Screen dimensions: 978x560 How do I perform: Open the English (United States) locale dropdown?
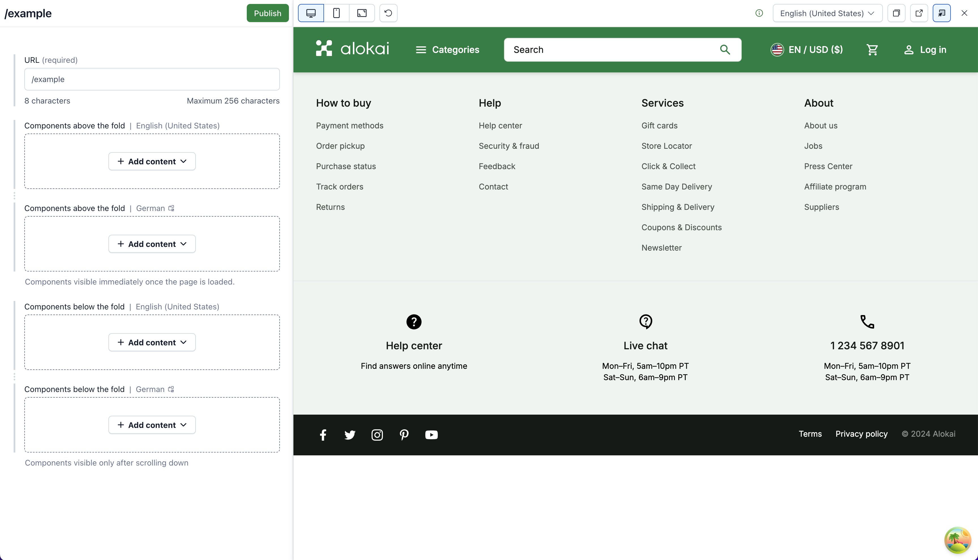[827, 13]
